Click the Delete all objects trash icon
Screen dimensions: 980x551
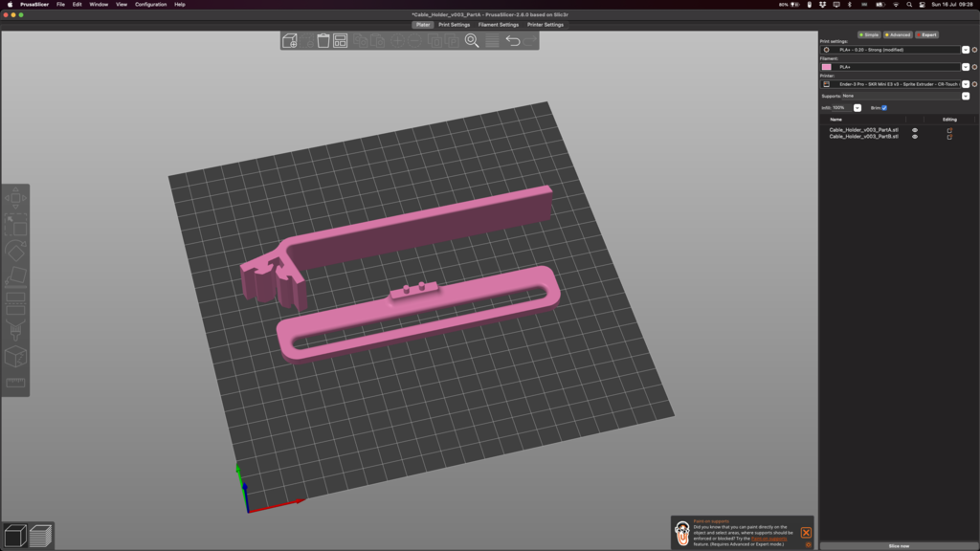[x=323, y=42]
